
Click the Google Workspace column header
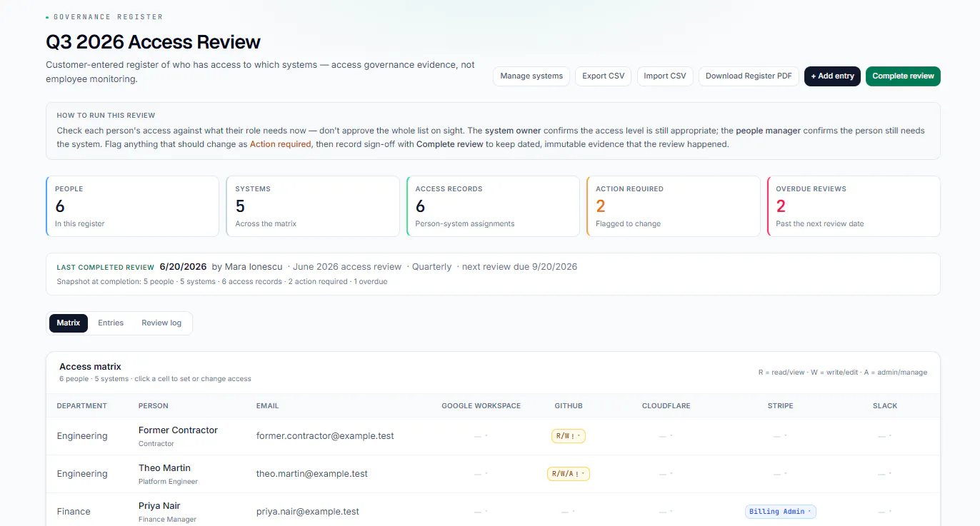click(x=481, y=405)
